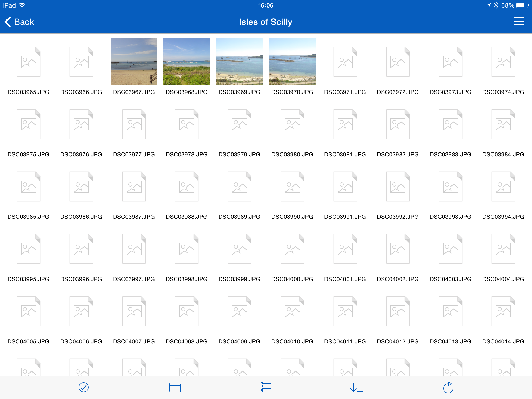Click the file name DSC03986.JPG
The height and width of the screenshot is (399, 532).
point(81,217)
